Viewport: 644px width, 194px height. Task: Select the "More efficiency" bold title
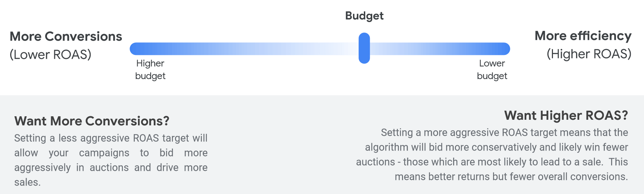click(x=583, y=36)
